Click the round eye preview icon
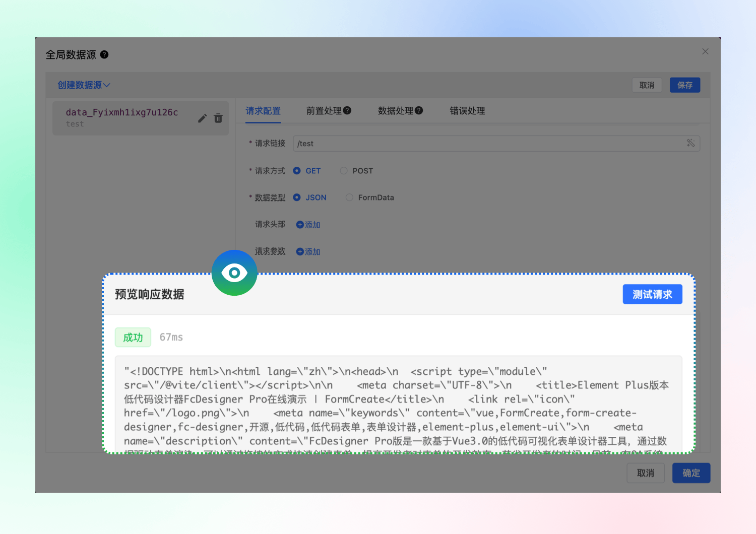This screenshot has height=534, width=756. [234, 273]
